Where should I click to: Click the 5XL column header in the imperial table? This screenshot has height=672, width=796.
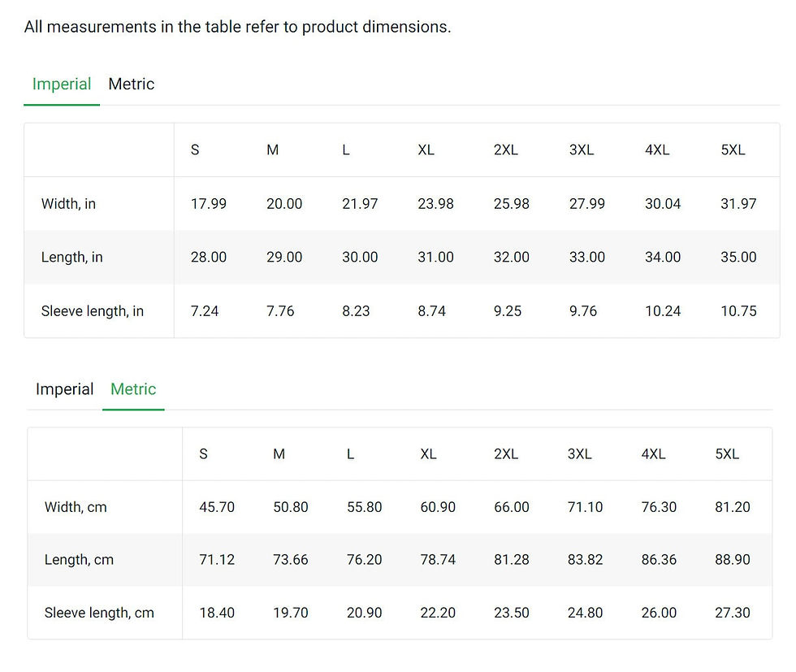pos(733,150)
